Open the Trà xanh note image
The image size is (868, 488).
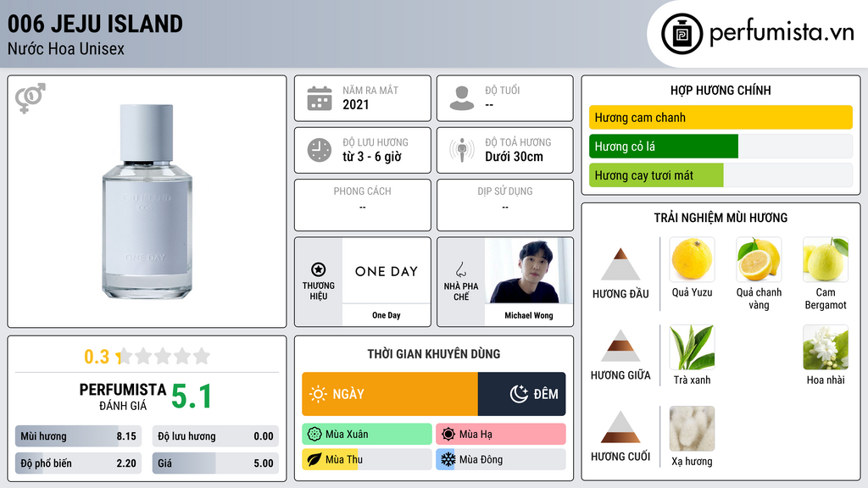pos(692,347)
